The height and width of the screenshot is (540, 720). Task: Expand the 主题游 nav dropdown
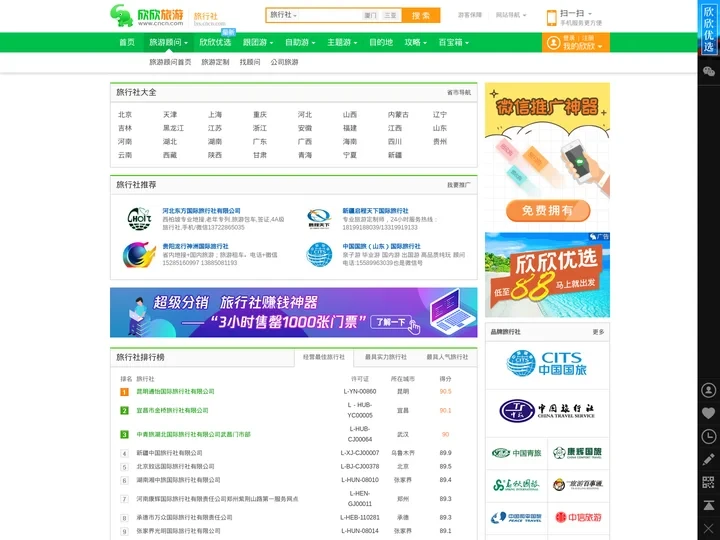(x=342, y=43)
